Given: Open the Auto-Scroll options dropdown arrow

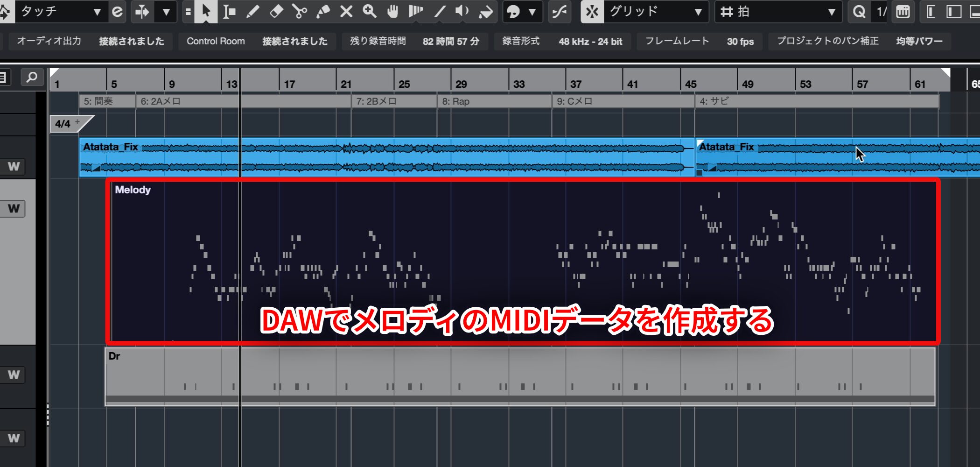Looking at the screenshot, I should coord(166,11).
